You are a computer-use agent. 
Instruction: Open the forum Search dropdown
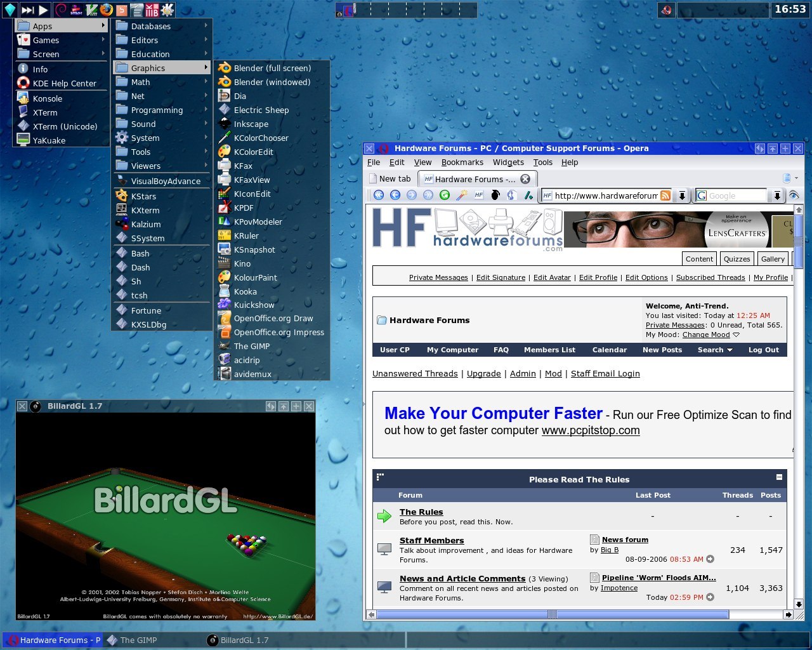pyautogui.click(x=715, y=350)
